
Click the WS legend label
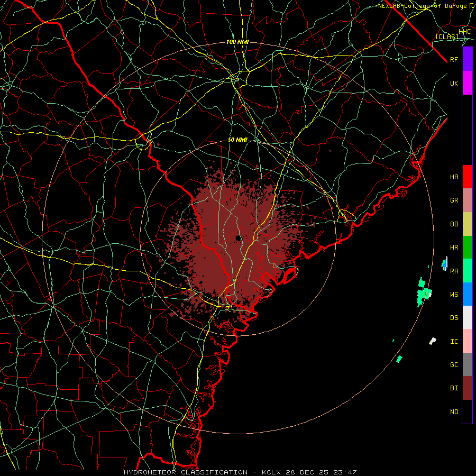(454, 294)
